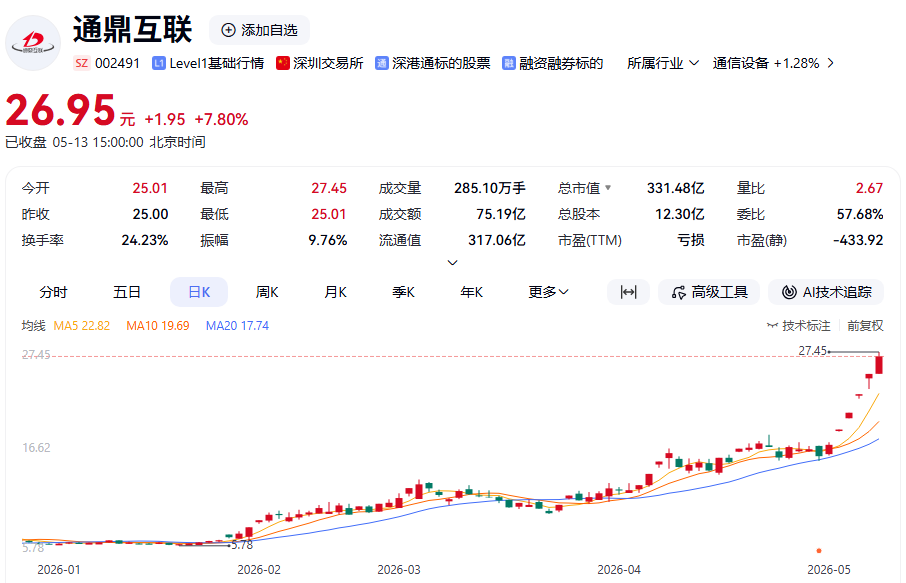
Task: Click the latest red candlestick at 27.45
Action: (879, 364)
